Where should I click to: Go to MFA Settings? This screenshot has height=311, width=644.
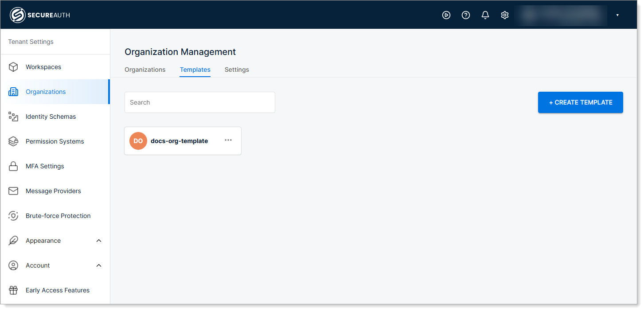[45, 166]
